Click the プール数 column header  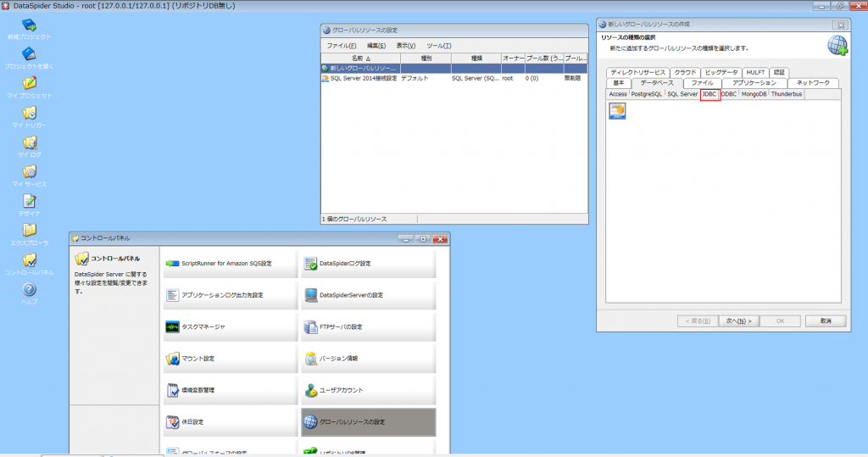(543, 59)
